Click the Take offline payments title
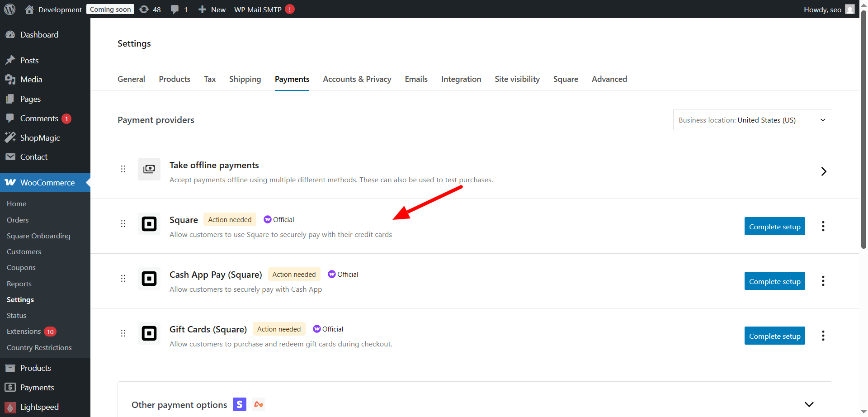The width and height of the screenshot is (868, 417). (214, 165)
